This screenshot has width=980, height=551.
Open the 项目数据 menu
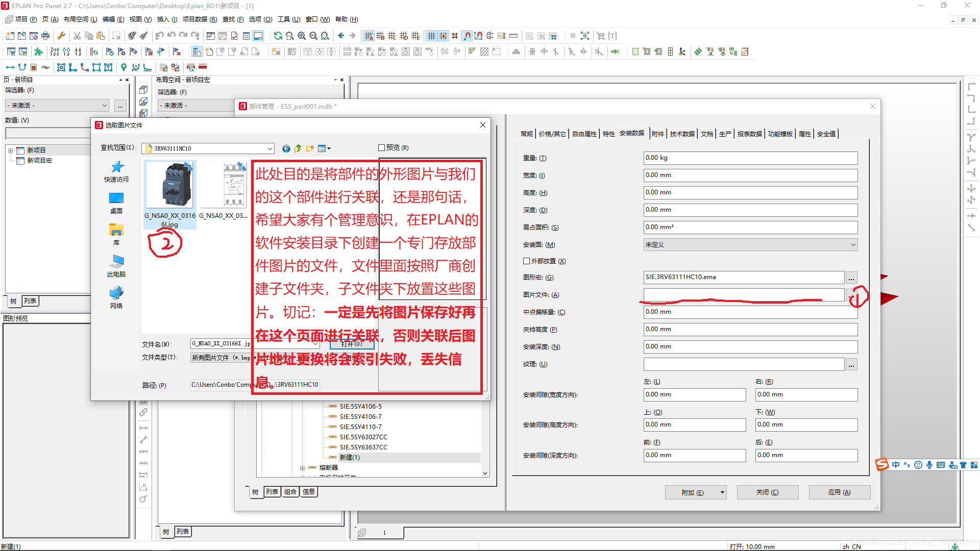[200, 19]
